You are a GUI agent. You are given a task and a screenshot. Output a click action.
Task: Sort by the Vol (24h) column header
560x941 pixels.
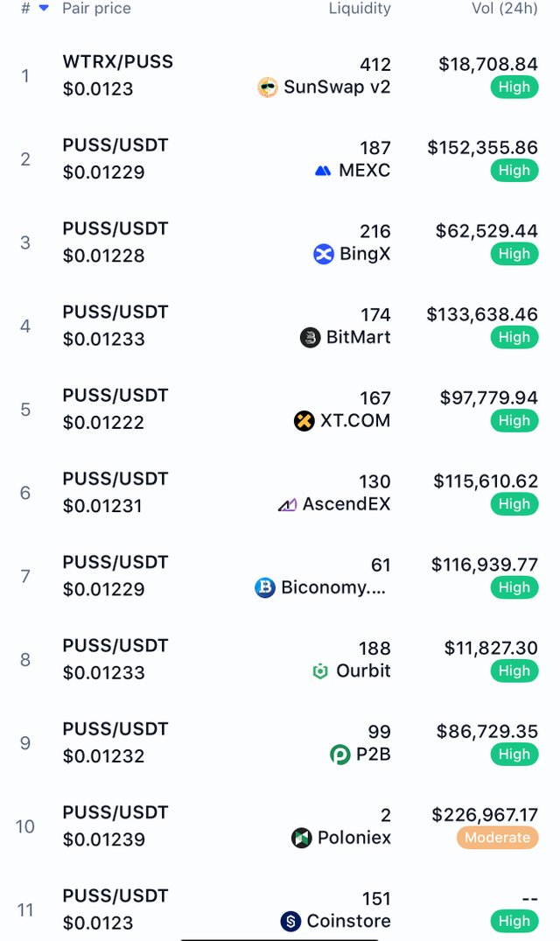coord(505,9)
